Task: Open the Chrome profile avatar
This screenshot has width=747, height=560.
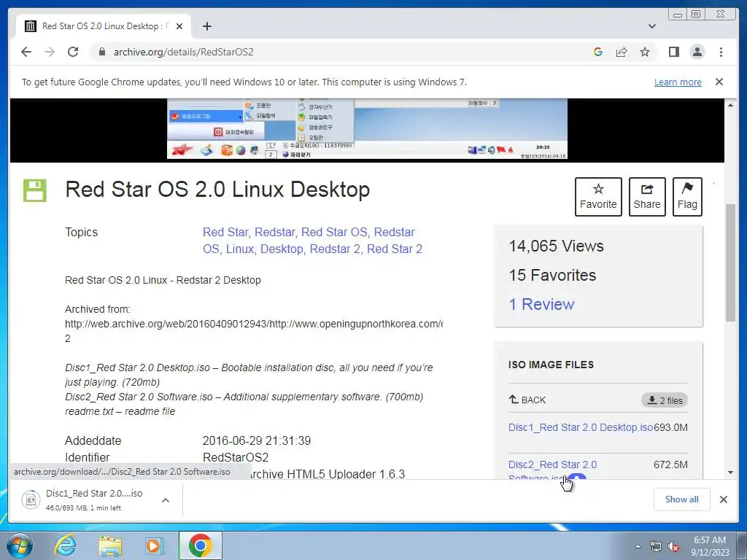Action: point(697,52)
